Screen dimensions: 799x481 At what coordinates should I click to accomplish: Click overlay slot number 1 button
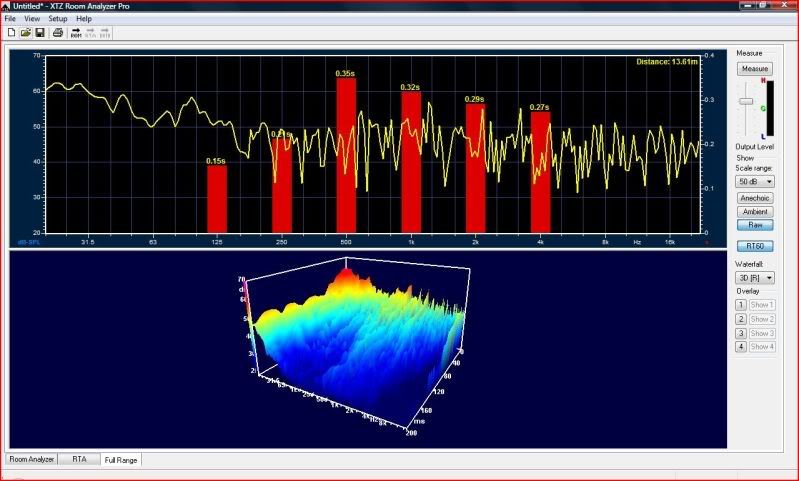tap(741, 305)
